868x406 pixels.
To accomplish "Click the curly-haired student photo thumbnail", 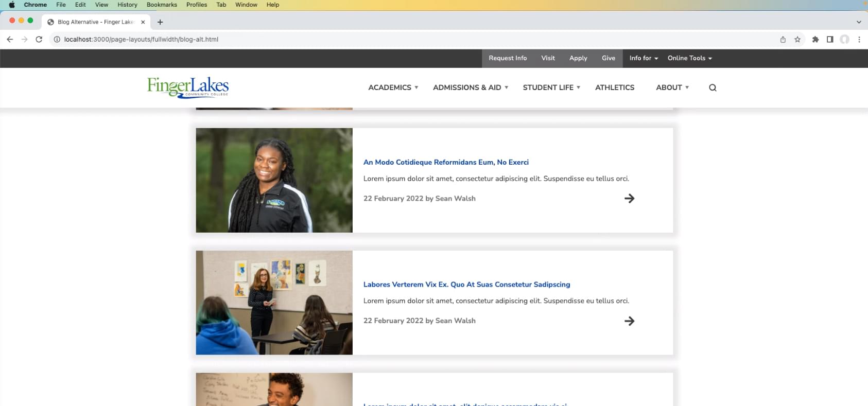I will [274, 390].
